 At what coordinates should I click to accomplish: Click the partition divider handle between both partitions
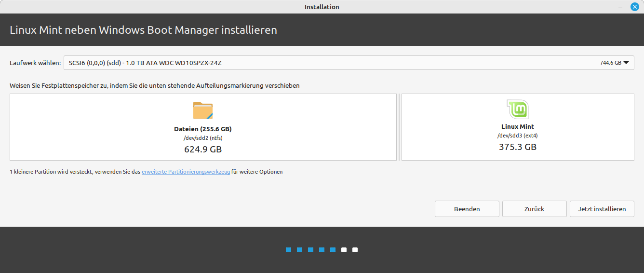click(x=399, y=127)
